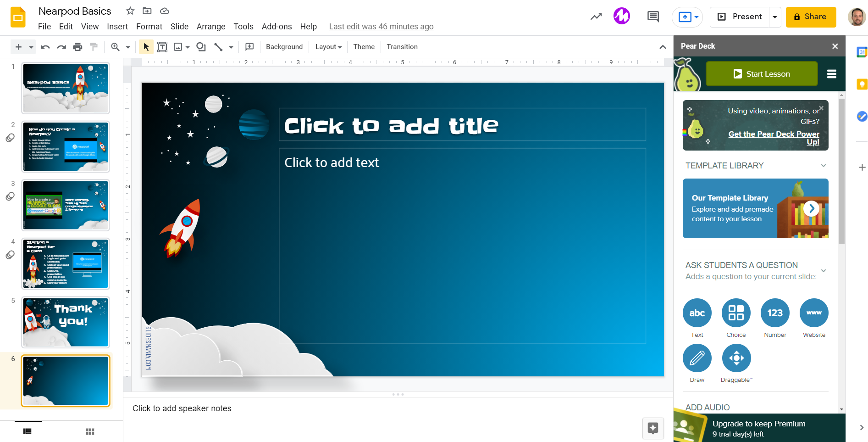Insert a text box

pyautogui.click(x=162, y=47)
